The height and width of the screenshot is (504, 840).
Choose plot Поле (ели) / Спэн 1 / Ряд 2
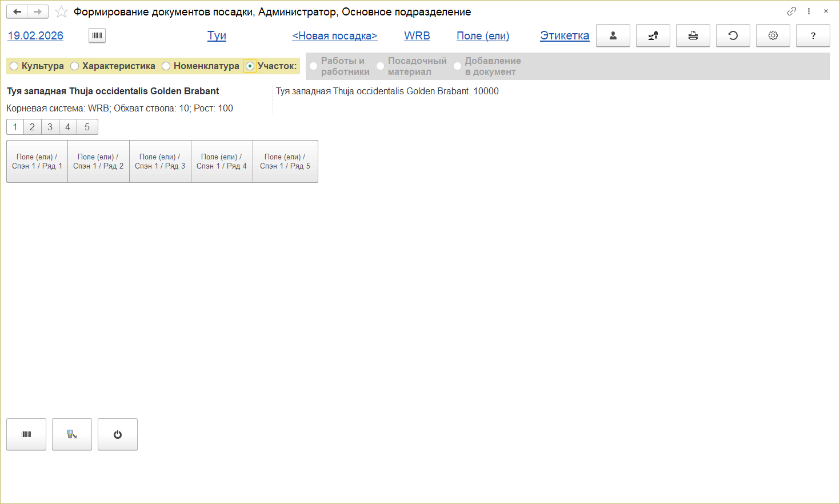[99, 162]
